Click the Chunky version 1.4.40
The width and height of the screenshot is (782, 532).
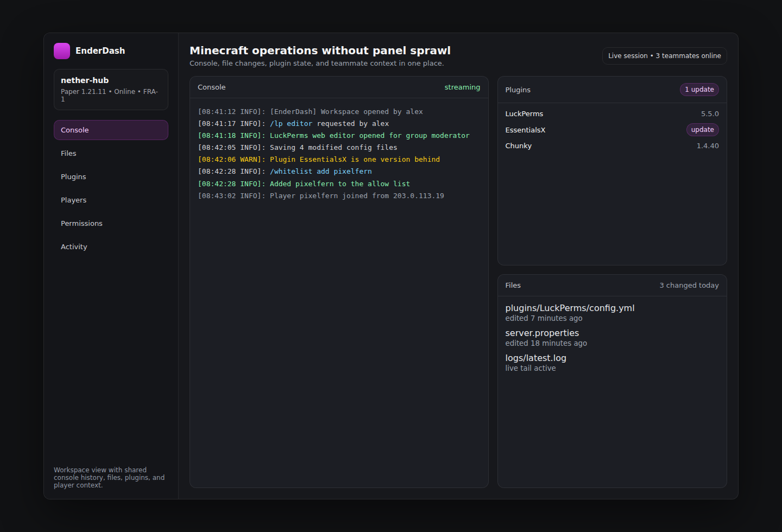pyautogui.click(x=708, y=146)
